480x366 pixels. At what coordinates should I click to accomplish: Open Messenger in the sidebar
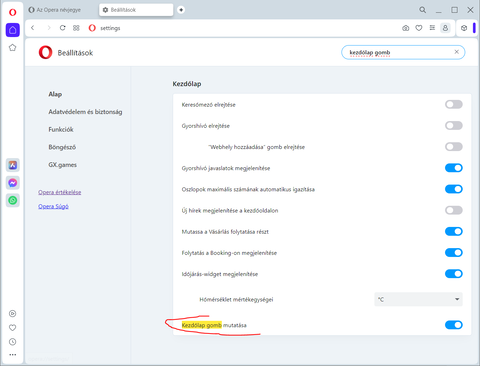click(13, 183)
